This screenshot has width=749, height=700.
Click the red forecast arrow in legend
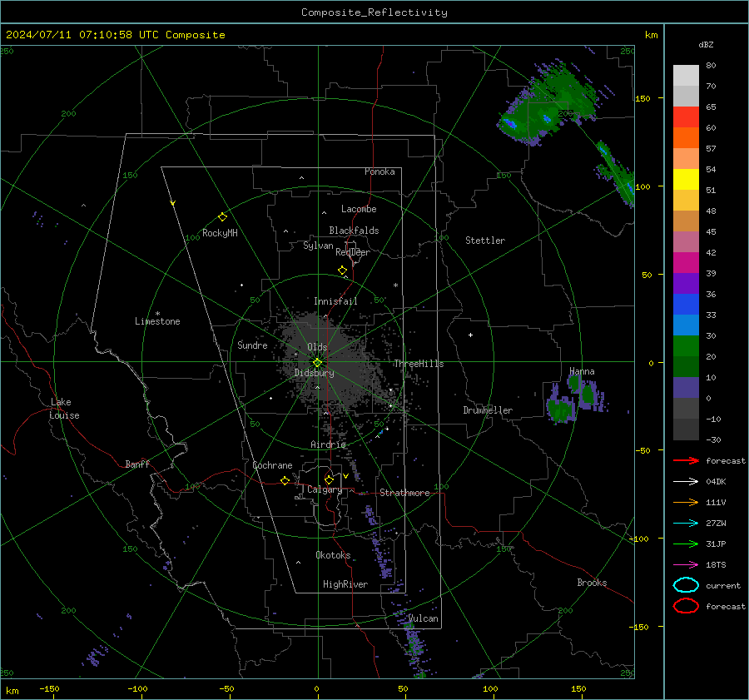coord(686,460)
